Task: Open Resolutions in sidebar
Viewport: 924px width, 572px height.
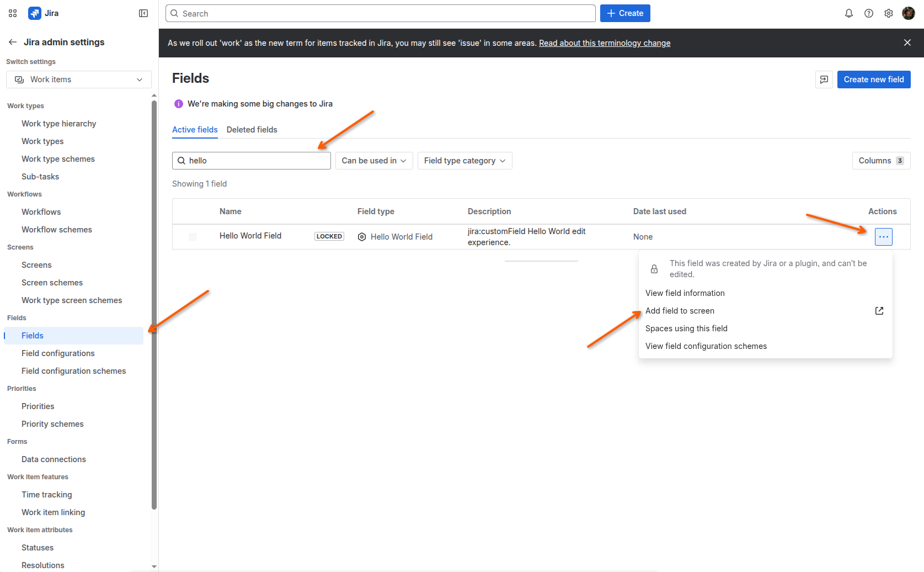Action: click(74, 565)
